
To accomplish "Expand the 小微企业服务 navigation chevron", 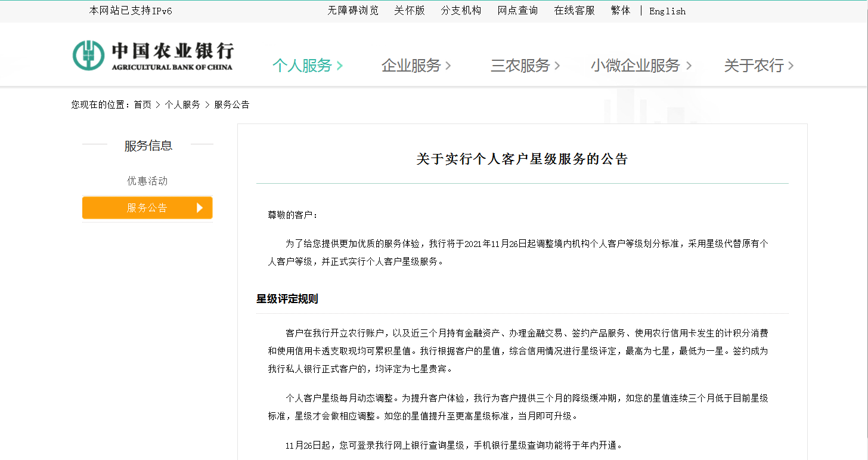I will click(689, 66).
